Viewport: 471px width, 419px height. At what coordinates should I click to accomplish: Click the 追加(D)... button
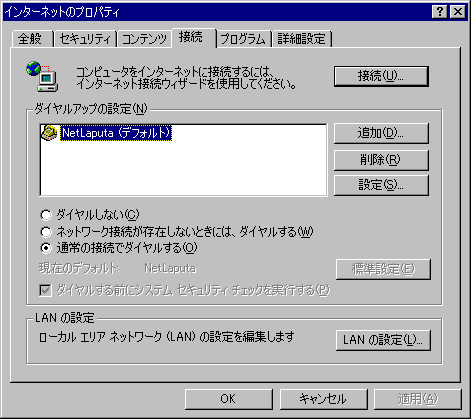point(381,133)
